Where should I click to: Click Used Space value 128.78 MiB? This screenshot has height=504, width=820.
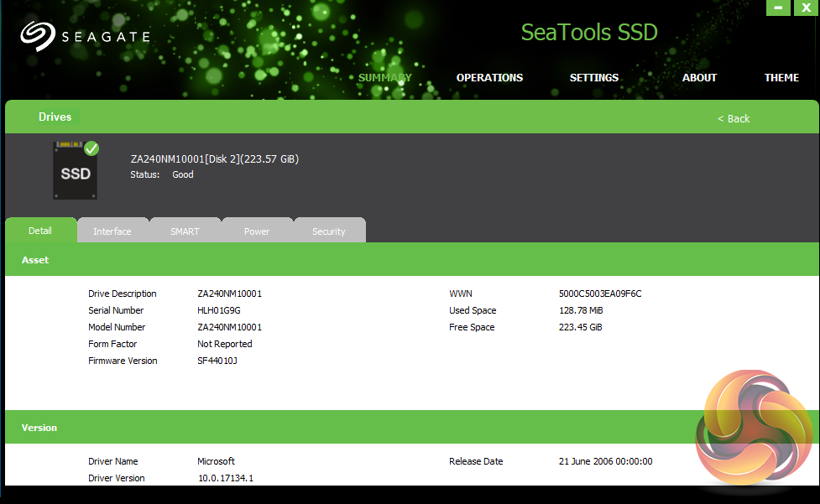[581, 310]
